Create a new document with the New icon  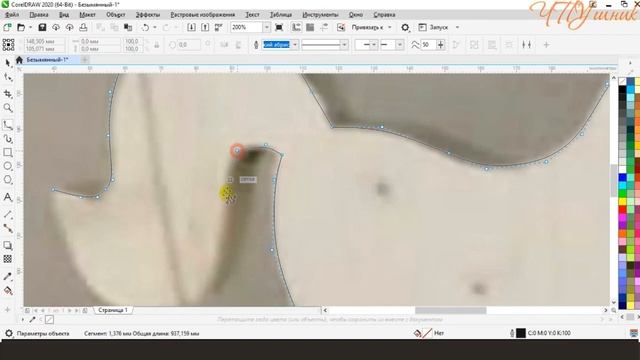tap(7, 27)
